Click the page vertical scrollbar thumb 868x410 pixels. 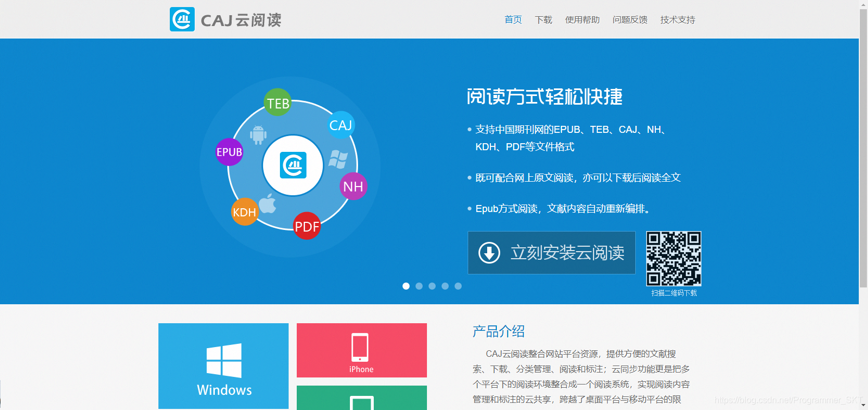(863, 148)
